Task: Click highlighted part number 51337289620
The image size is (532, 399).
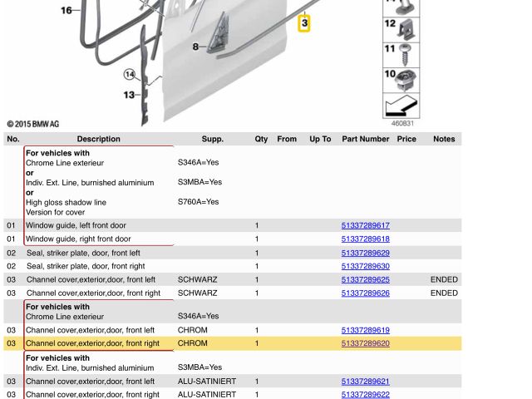Action: 365,344
